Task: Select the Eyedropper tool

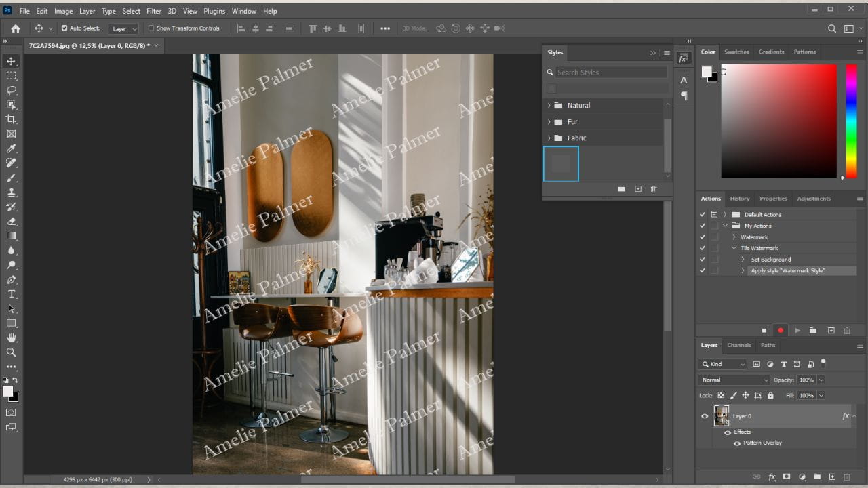Action: (9, 148)
